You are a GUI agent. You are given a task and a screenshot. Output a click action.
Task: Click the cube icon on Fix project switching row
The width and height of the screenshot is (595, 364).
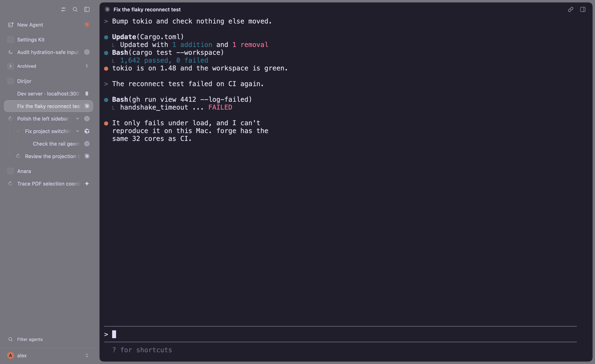87,131
